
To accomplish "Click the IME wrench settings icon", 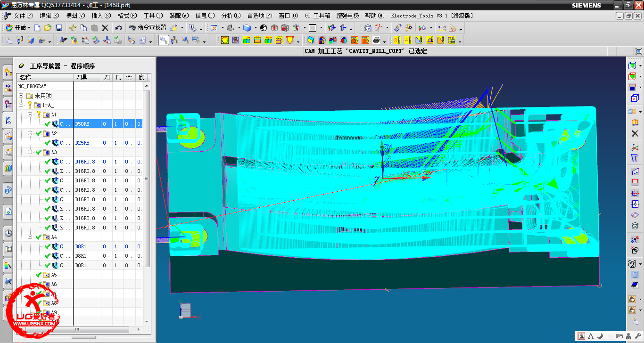I will [637, 336].
